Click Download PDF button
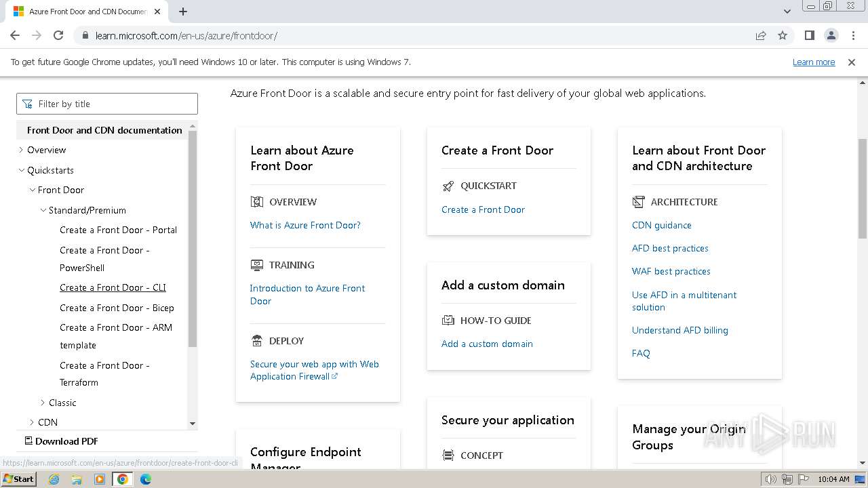868x488 pixels. [61, 441]
